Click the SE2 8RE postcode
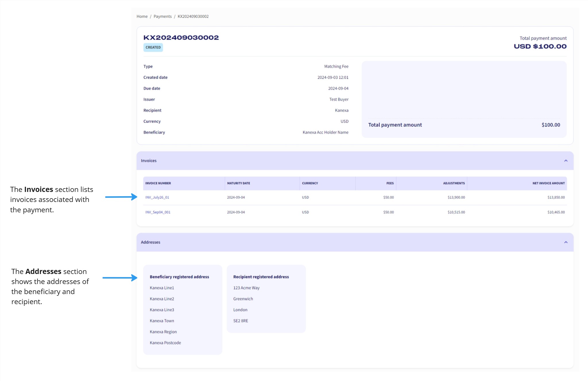 click(241, 321)
